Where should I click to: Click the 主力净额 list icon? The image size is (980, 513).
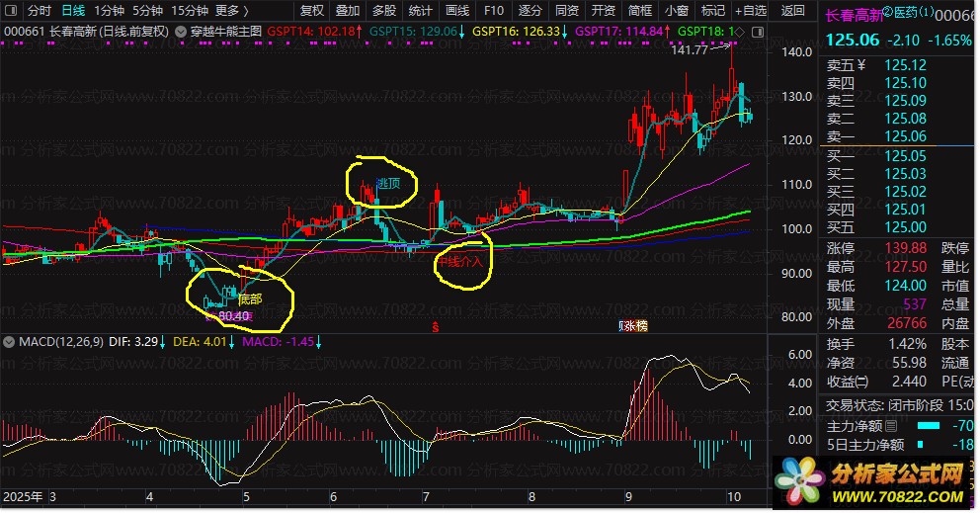pyautogui.click(x=891, y=426)
